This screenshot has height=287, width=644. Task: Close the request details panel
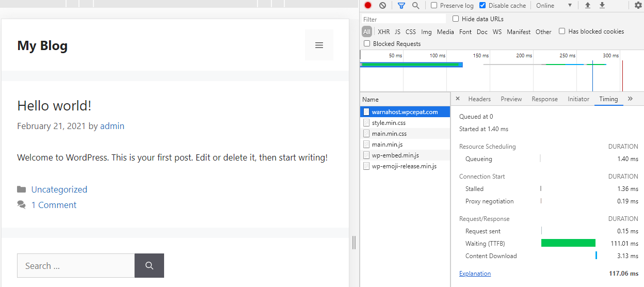(x=458, y=99)
